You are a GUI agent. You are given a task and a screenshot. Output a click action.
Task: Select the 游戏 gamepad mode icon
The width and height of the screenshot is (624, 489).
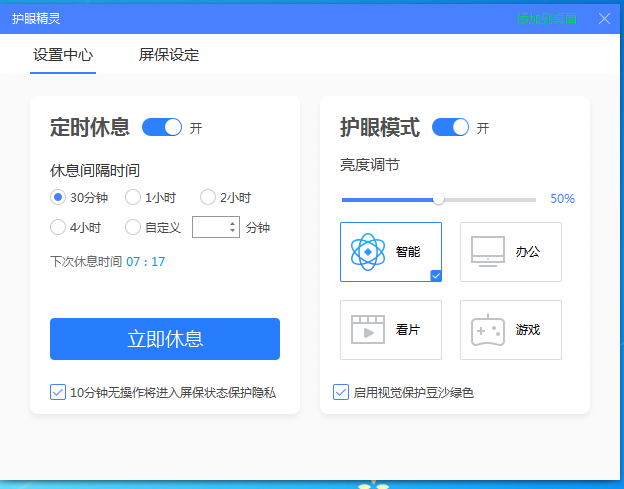coord(488,330)
